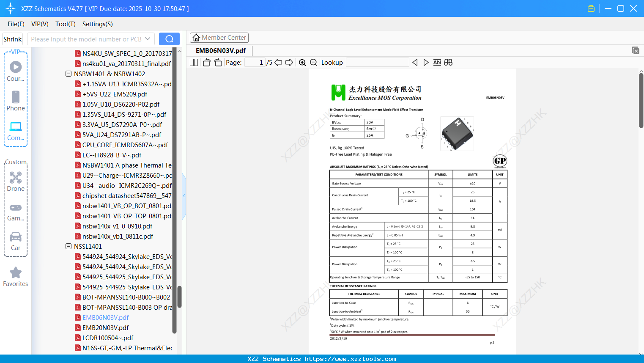Select the EMB06N03V.pdf document tab
The image size is (644, 363).
point(221,51)
